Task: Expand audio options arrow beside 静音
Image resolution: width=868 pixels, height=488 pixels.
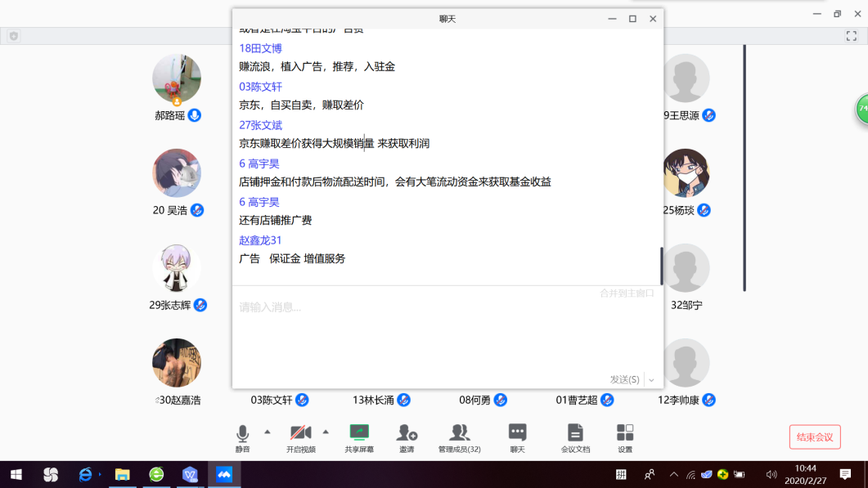Action: pos(267,431)
